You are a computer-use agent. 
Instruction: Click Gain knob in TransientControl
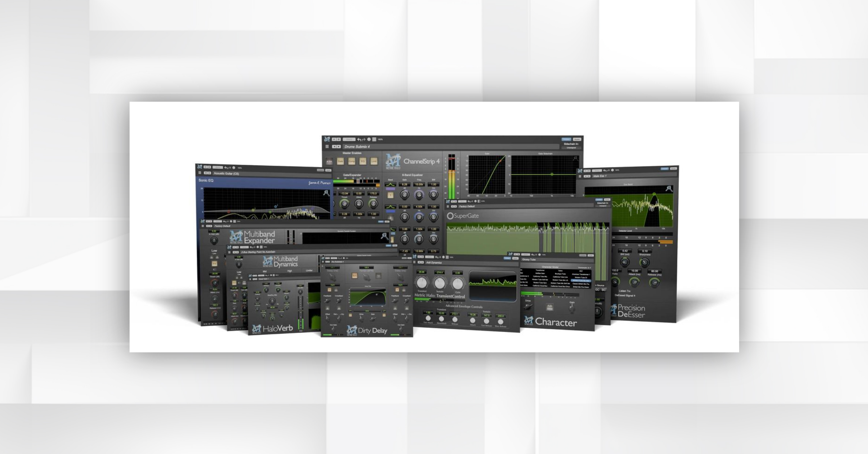pyautogui.click(x=458, y=284)
